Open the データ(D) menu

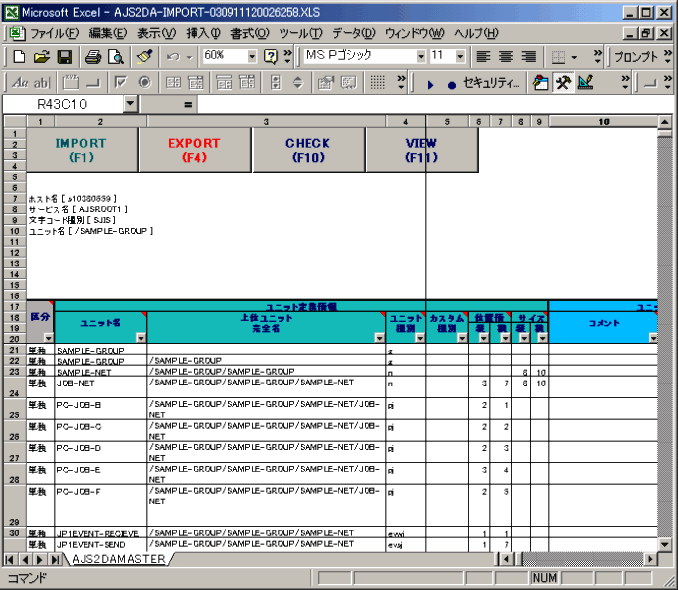pos(354,33)
